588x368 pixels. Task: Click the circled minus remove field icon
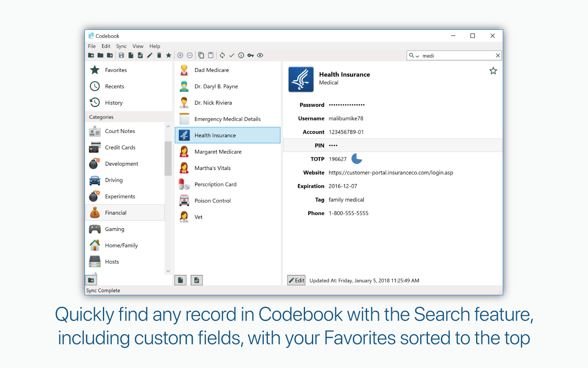coord(189,55)
